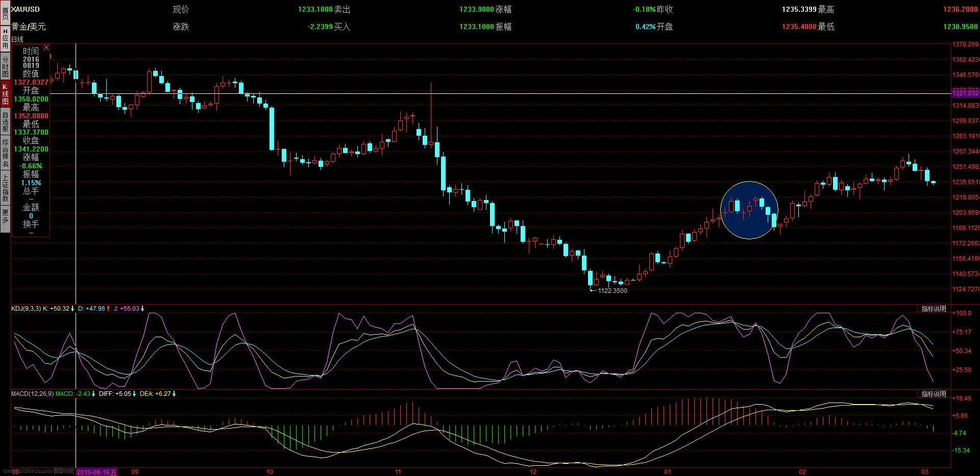Click the -0.66% change in info panel

pos(31,166)
